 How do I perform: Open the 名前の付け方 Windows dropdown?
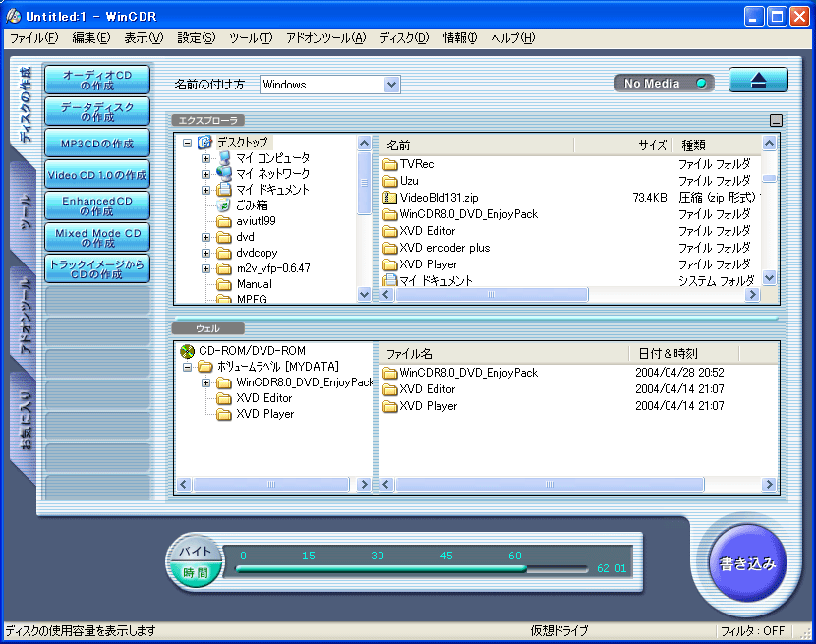tap(393, 85)
